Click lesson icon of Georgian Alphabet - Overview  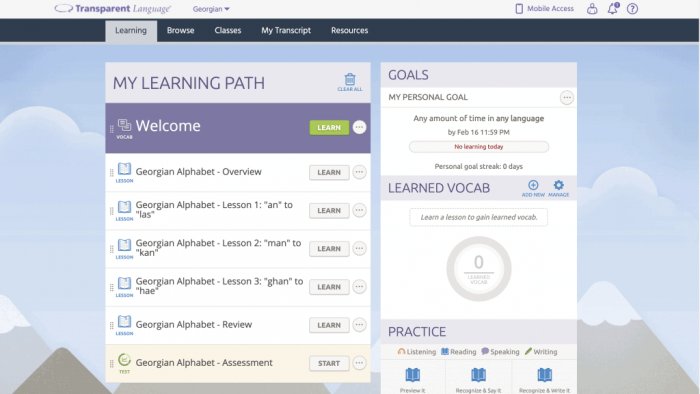(124, 173)
